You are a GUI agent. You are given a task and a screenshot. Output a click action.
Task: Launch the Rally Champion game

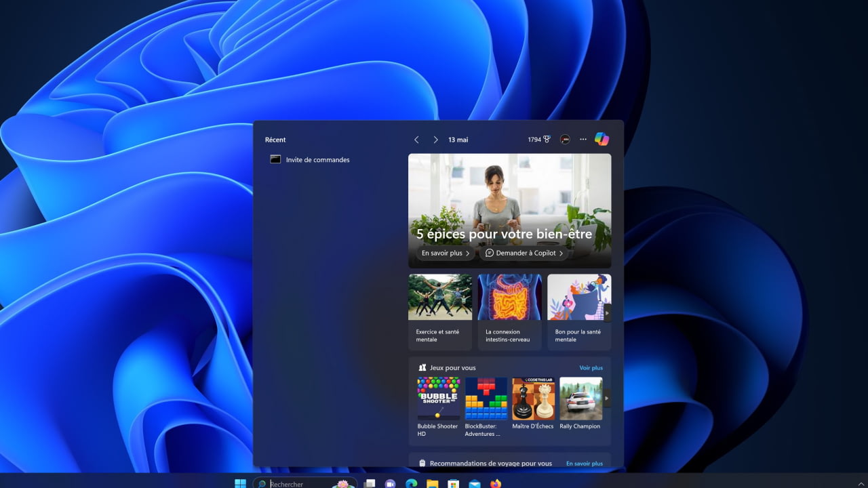point(580,403)
